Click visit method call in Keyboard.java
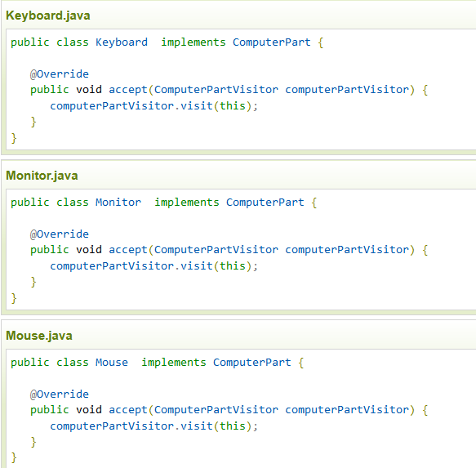 click(197, 106)
